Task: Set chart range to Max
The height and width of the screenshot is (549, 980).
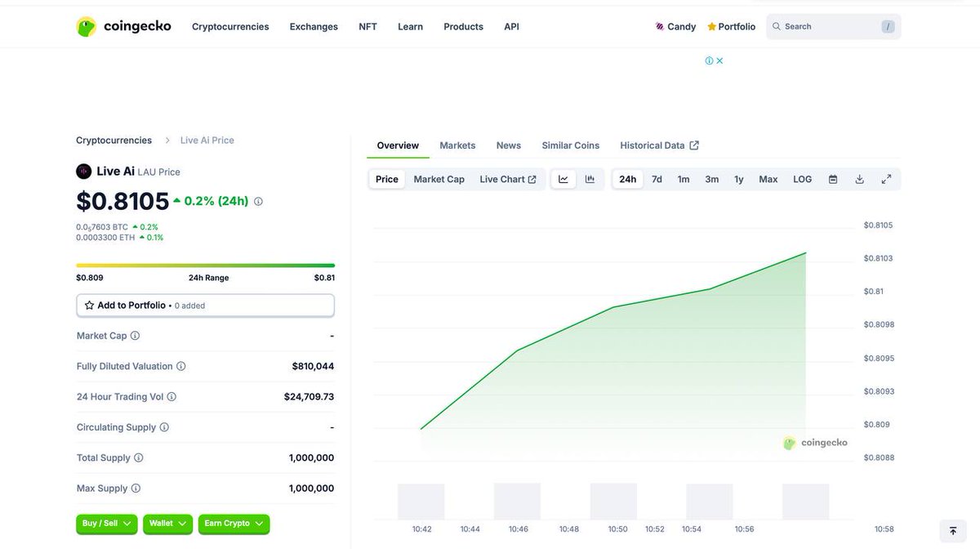Action: 768,179
